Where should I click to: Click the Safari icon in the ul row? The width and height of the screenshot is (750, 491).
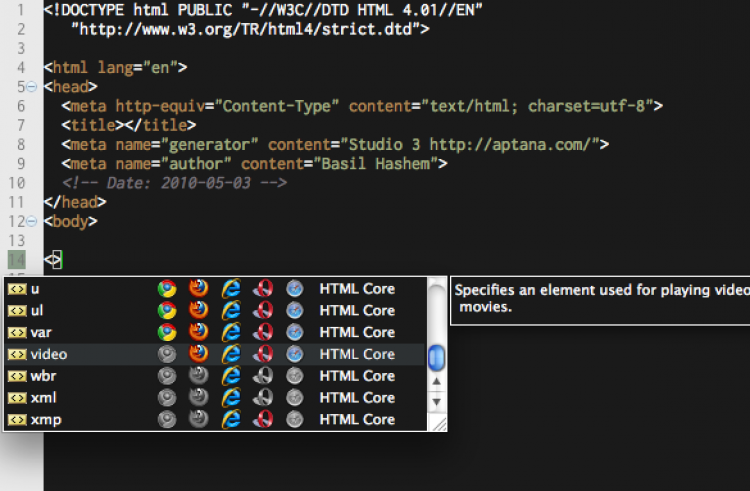[x=294, y=310]
